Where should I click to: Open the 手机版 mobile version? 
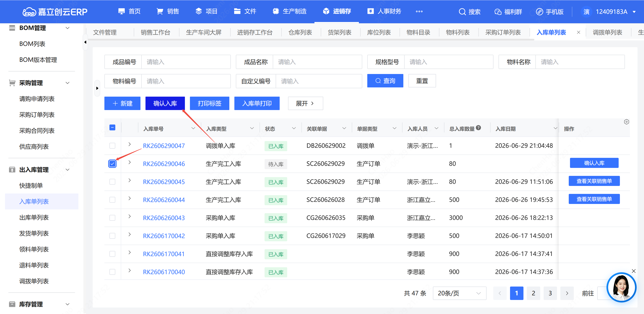(550, 12)
